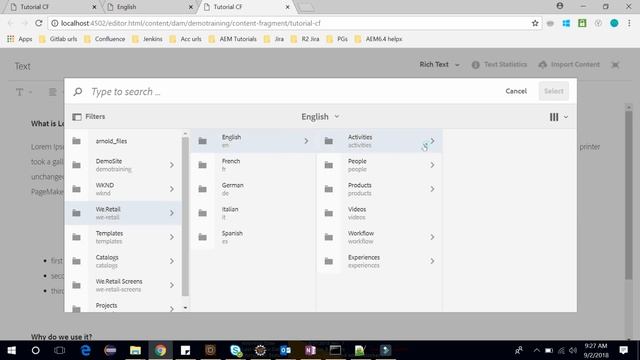640x360 pixels.
Task: Select the Videos folder icon
Action: pos(329,213)
